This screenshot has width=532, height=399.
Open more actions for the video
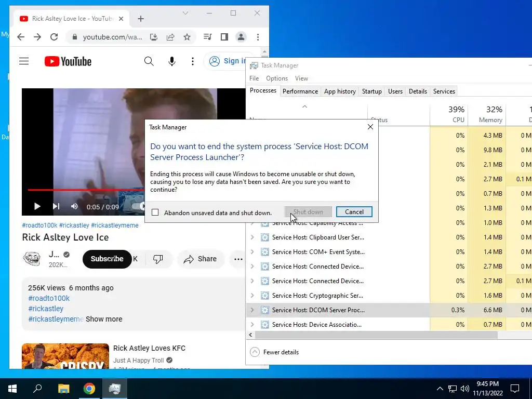click(x=238, y=259)
